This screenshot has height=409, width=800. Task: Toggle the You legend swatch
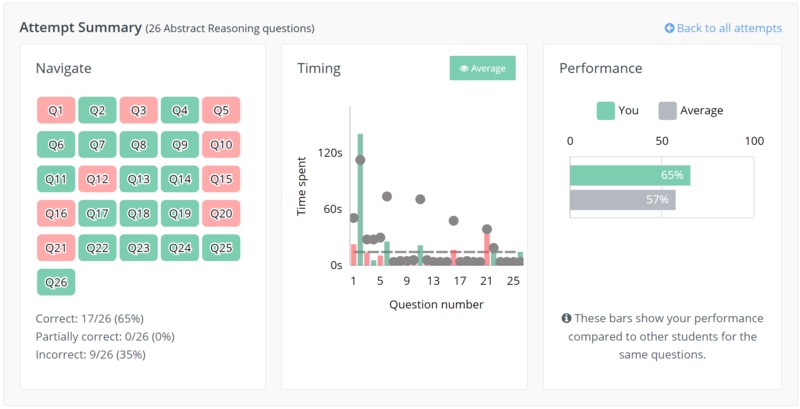(606, 111)
